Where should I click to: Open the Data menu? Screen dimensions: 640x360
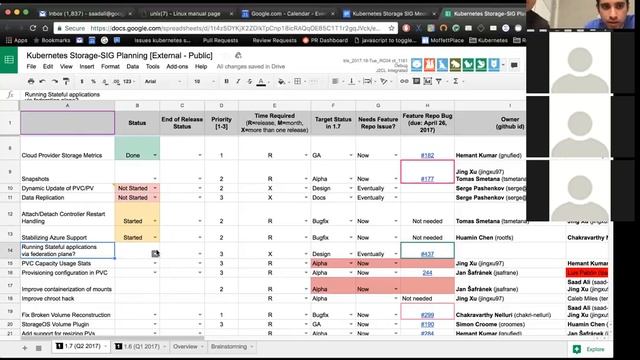point(133,66)
